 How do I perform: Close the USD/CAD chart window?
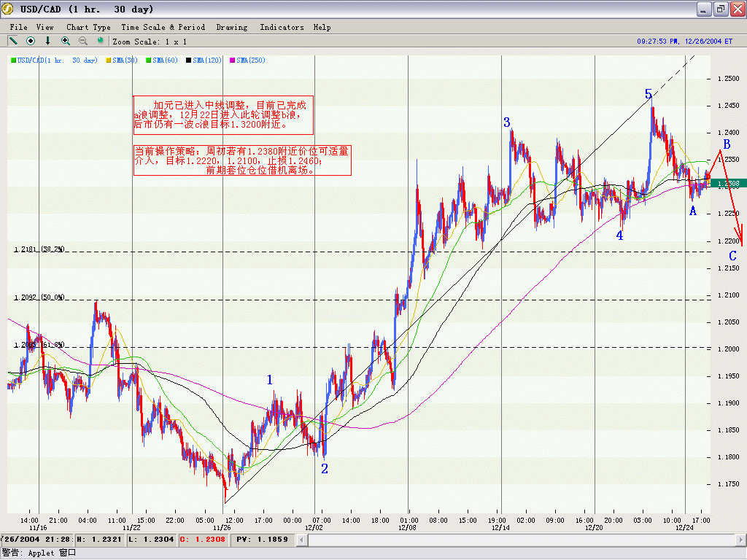pyautogui.click(x=737, y=9)
